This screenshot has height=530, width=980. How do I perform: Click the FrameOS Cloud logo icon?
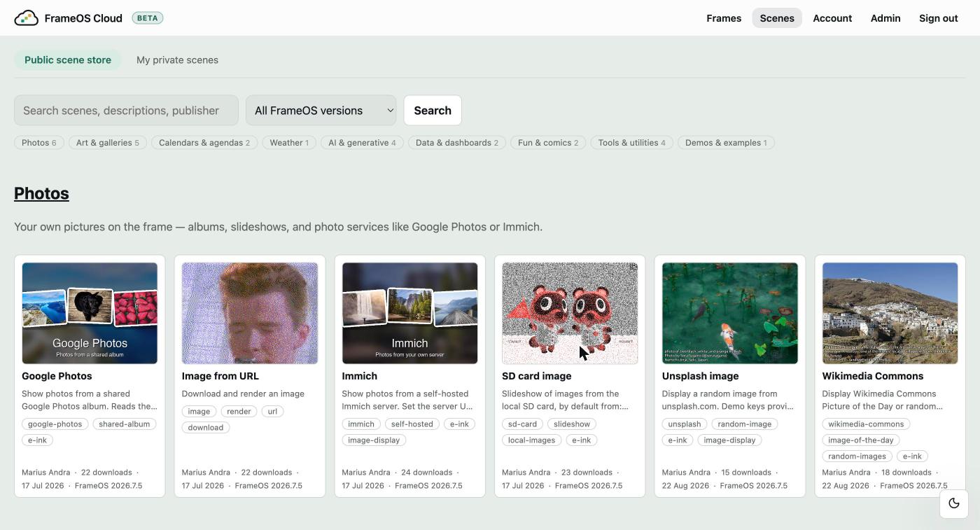point(27,18)
